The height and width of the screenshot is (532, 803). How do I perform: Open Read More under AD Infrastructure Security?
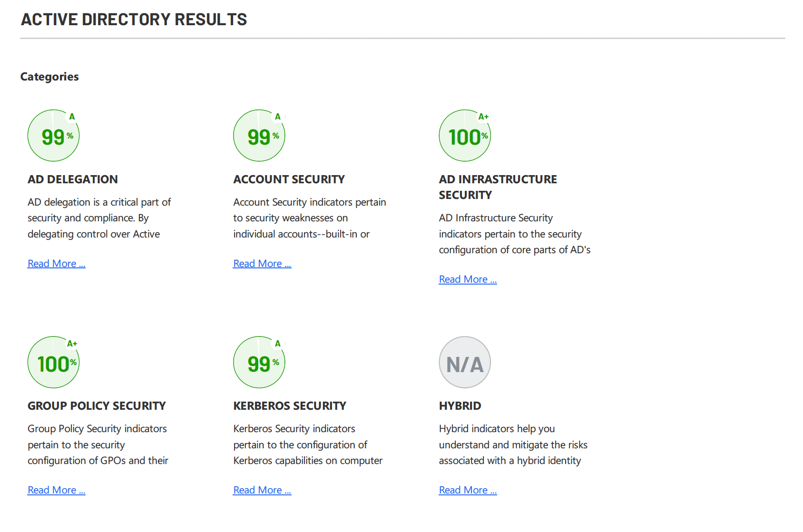(x=468, y=279)
